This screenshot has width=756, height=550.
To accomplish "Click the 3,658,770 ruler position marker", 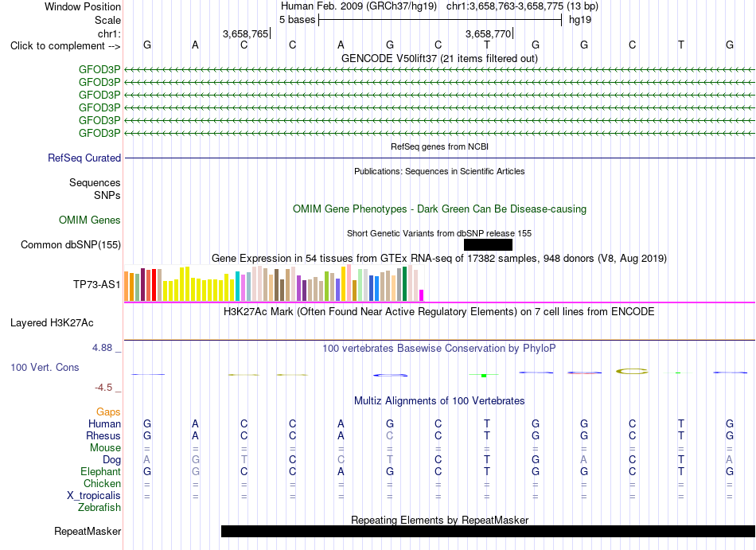I will point(488,33).
